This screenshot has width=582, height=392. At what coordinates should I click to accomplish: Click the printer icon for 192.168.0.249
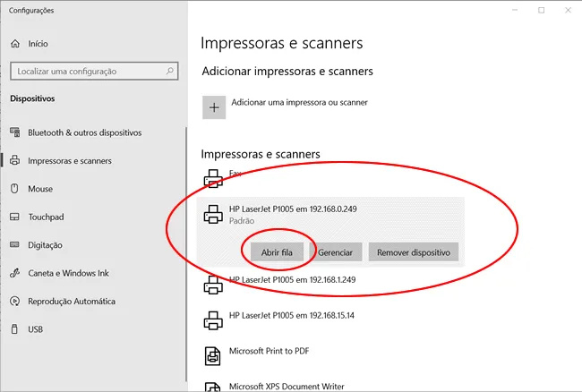pos(213,215)
